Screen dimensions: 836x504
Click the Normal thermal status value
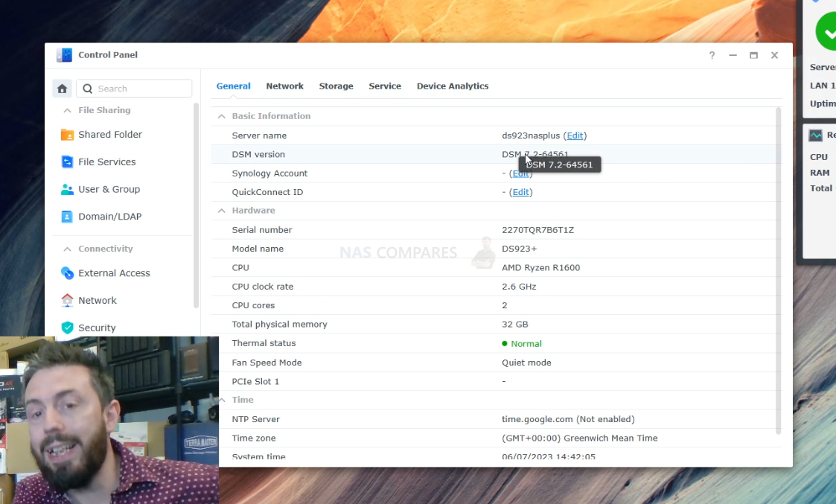(526, 343)
